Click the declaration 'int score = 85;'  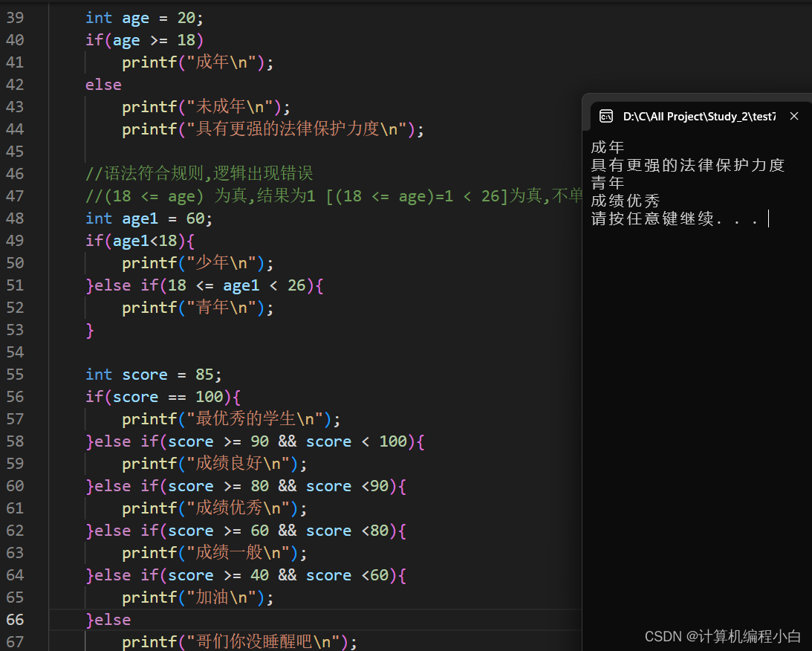tap(154, 375)
